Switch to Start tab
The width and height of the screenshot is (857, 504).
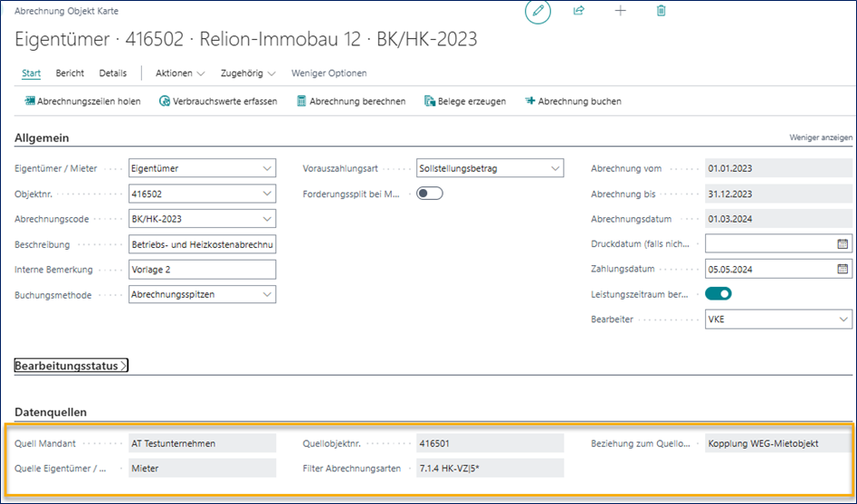(31, 73)
